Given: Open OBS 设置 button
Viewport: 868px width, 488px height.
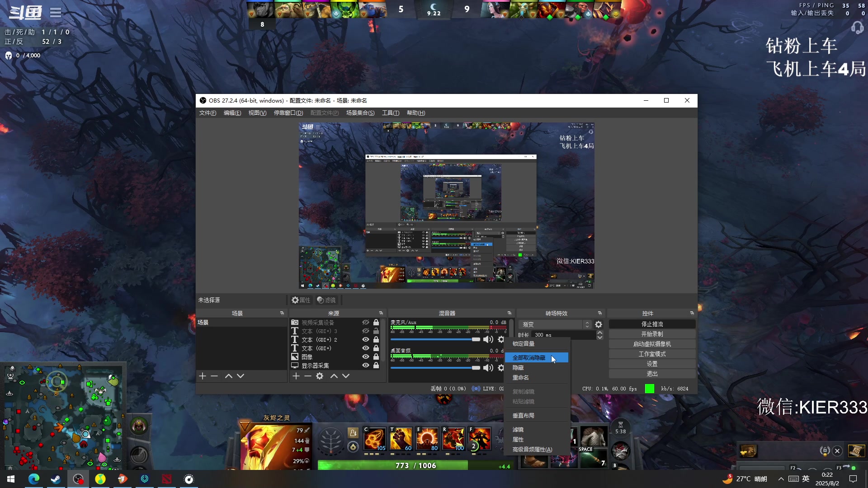Looking at the screenshot, I should click(652, 364).
